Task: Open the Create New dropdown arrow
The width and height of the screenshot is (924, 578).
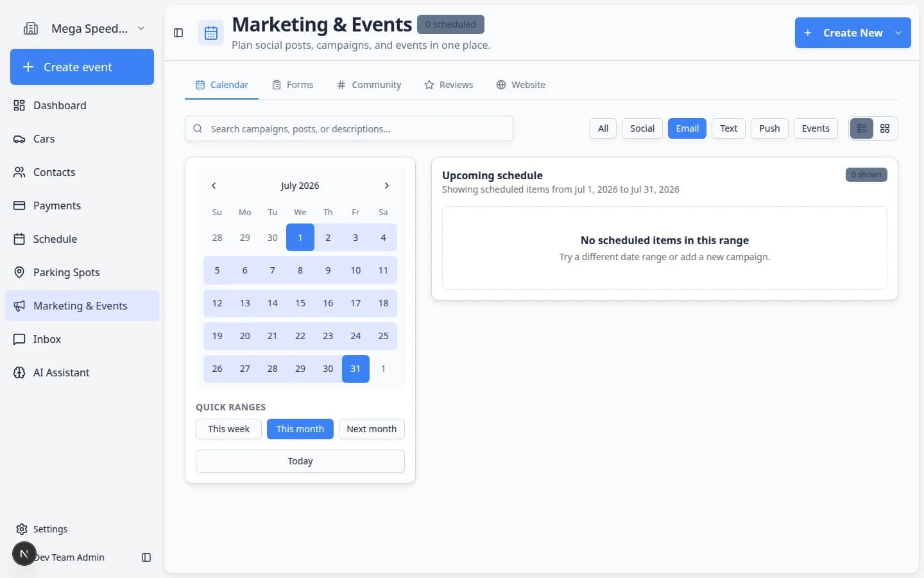Action: (x=898, y=33)
